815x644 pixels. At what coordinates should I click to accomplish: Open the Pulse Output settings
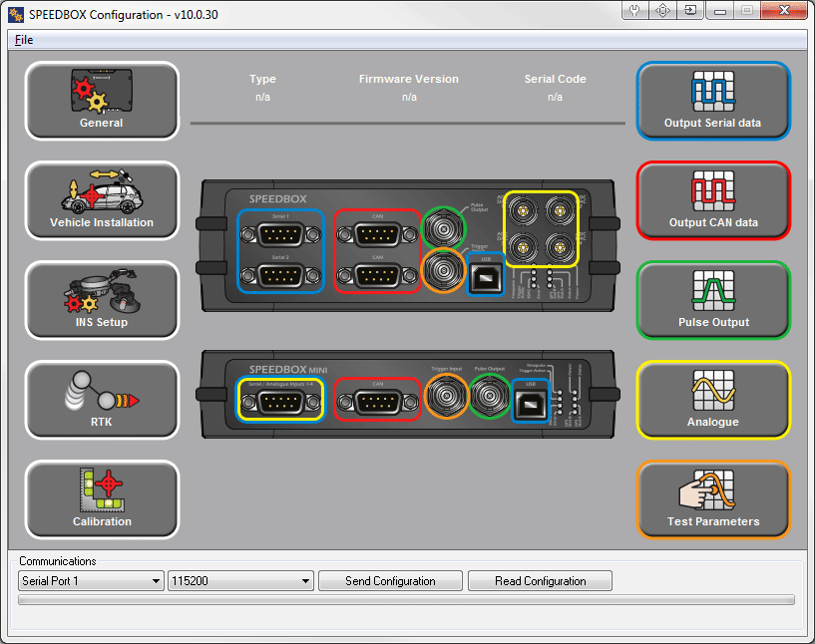click(712, 300)
